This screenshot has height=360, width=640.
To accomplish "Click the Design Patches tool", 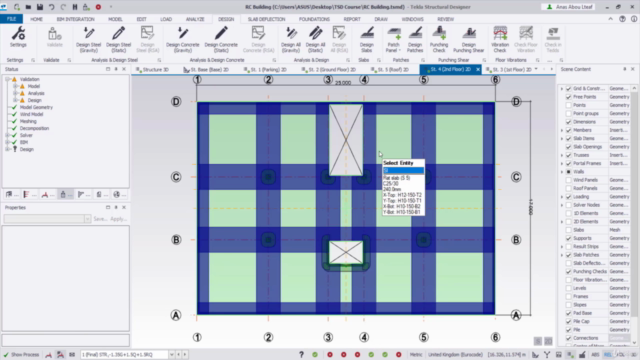I will click(415, 40).
